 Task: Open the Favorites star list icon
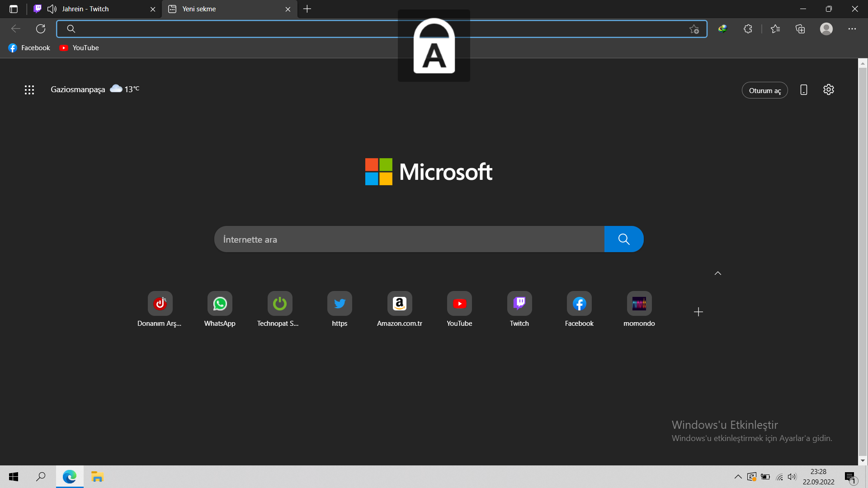point(775,29)
